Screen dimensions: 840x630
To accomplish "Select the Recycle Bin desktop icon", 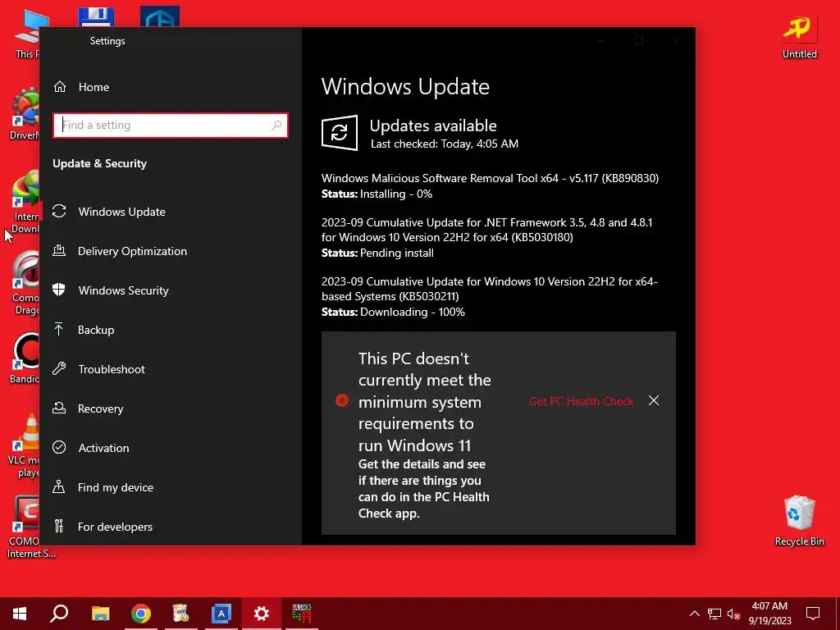I will pos(799,521).
